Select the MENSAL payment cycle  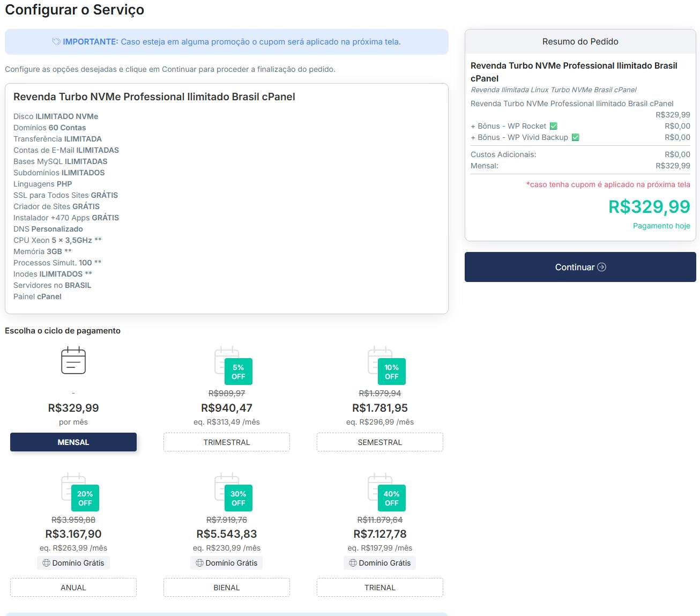pos(73,442)
